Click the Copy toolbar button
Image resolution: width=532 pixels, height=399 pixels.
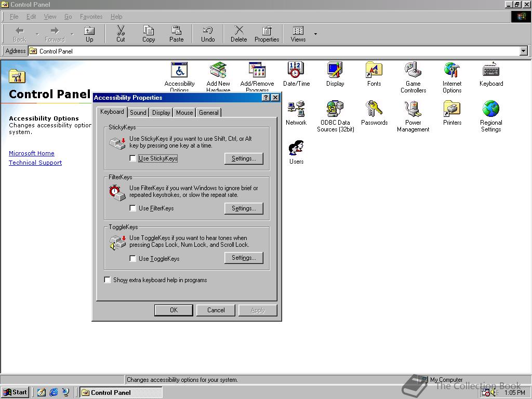tap(149, 34)
